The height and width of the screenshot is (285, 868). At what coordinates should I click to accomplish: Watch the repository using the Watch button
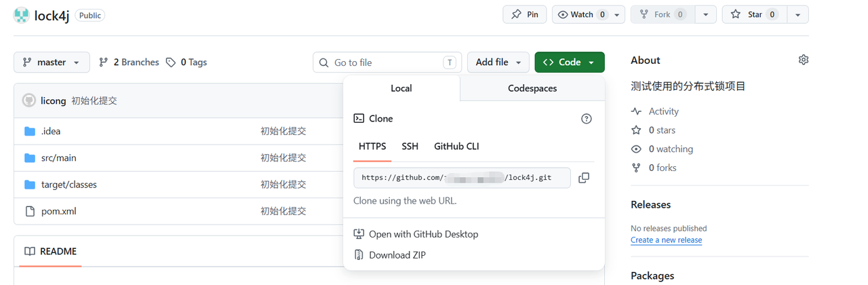pos(580,14)
